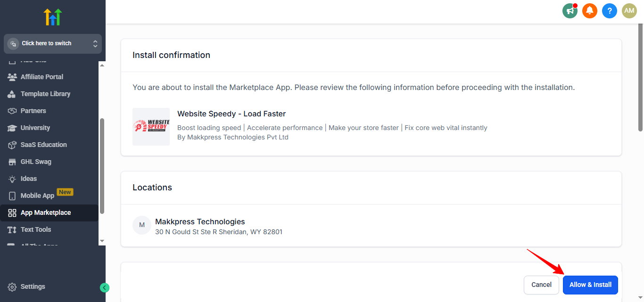Click the sidebar scrollbar thumb
The height and width of the screenshot is (302, 644).
coord(102,166)
